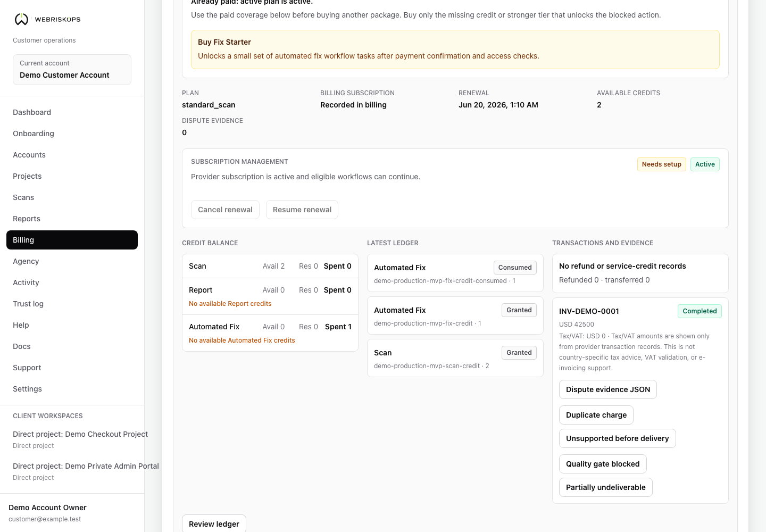The image size is (766, 532).
Task: Select the Scan credit balance row
Action: coord(270,266)
